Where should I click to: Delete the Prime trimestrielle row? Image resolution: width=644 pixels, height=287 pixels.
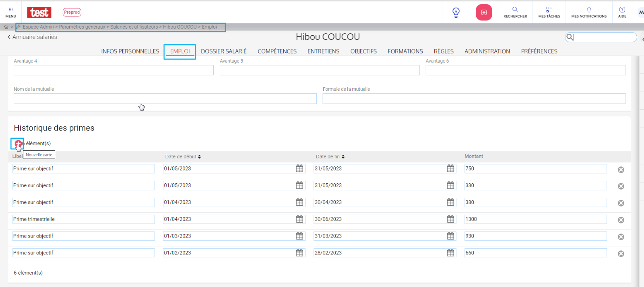click(621, 220)
